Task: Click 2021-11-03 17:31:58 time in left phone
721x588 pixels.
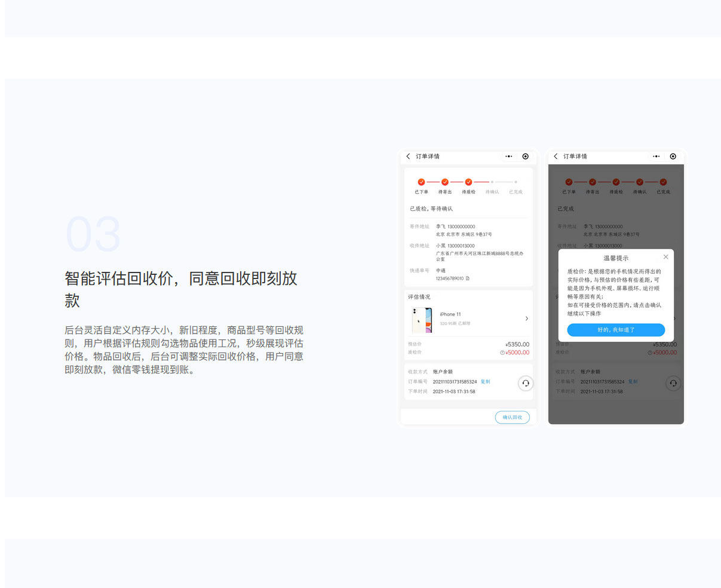Action: click(454, 391)
